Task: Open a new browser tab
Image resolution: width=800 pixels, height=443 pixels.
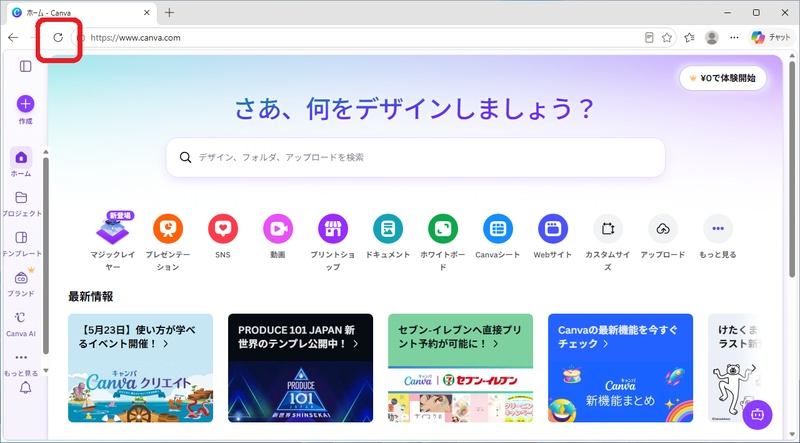Action: 169,13
